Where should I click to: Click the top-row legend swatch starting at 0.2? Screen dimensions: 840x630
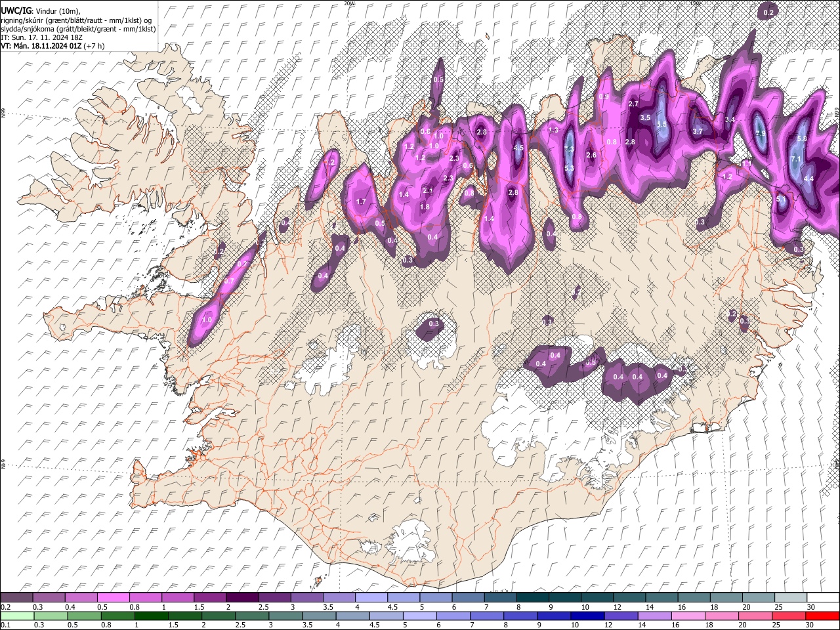coord(16,597)
